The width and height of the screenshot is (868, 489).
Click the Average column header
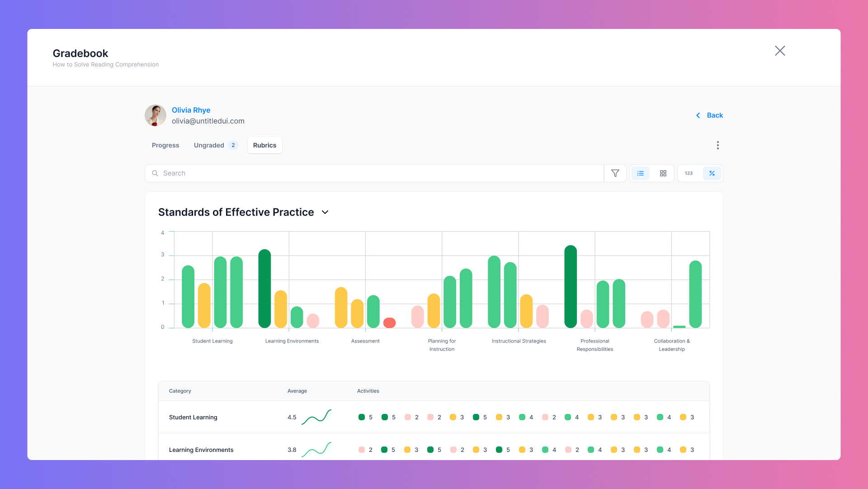[x=297, y=391]
